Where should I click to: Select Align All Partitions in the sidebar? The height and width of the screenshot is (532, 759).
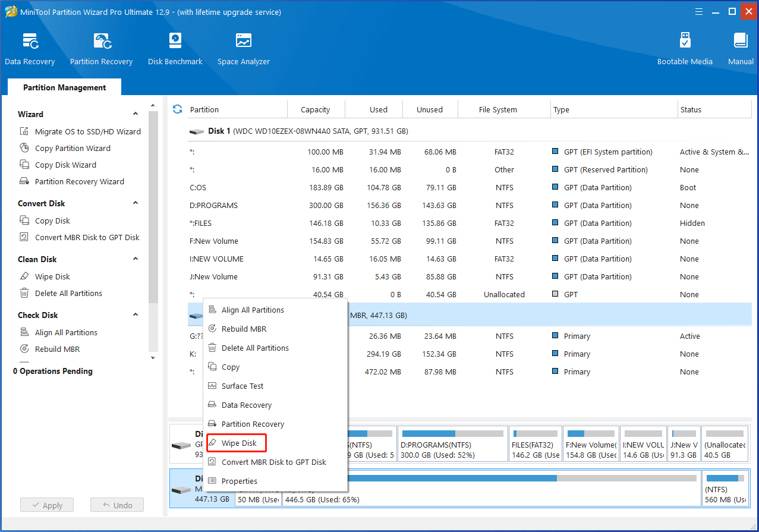58,332
